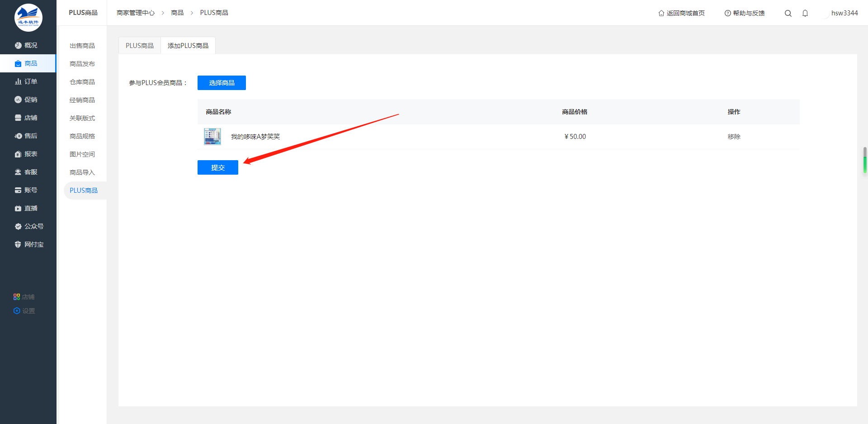Click the 商品名称 column header

point(218,112)
